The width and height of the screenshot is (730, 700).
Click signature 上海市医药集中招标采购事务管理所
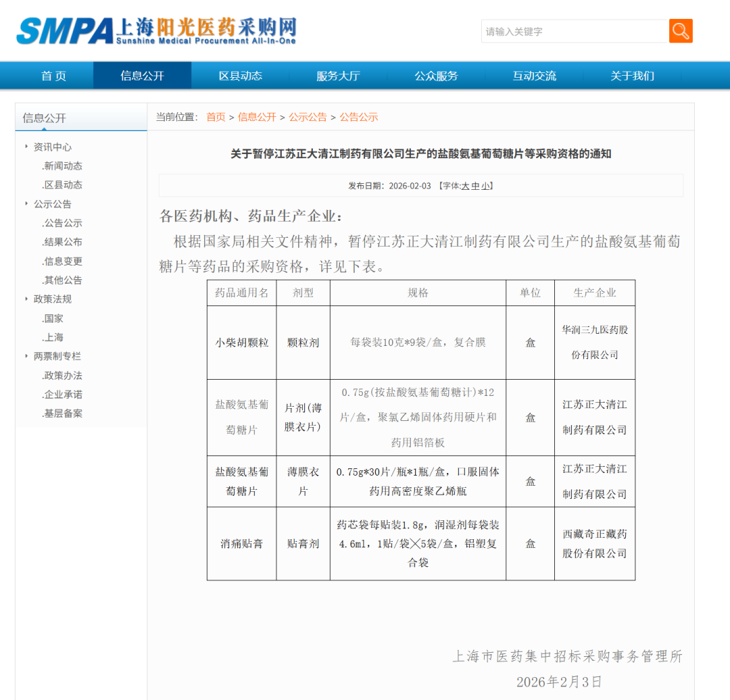pos(568,656)
